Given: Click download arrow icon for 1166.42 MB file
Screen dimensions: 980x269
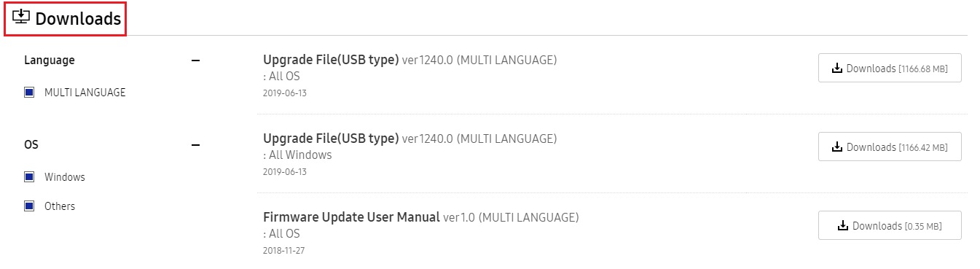Looking at the screenshot, I should 836,147.
